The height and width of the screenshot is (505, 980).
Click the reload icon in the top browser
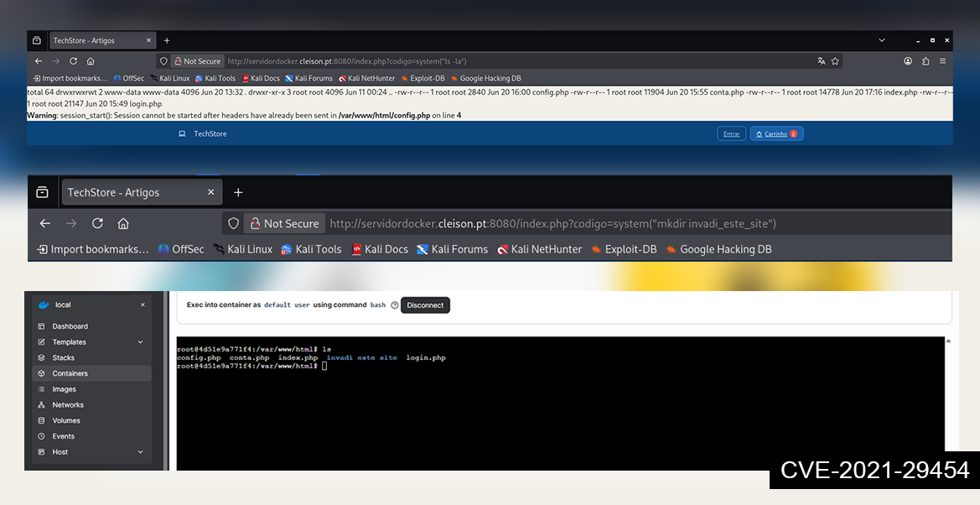(x=73, y=61)
